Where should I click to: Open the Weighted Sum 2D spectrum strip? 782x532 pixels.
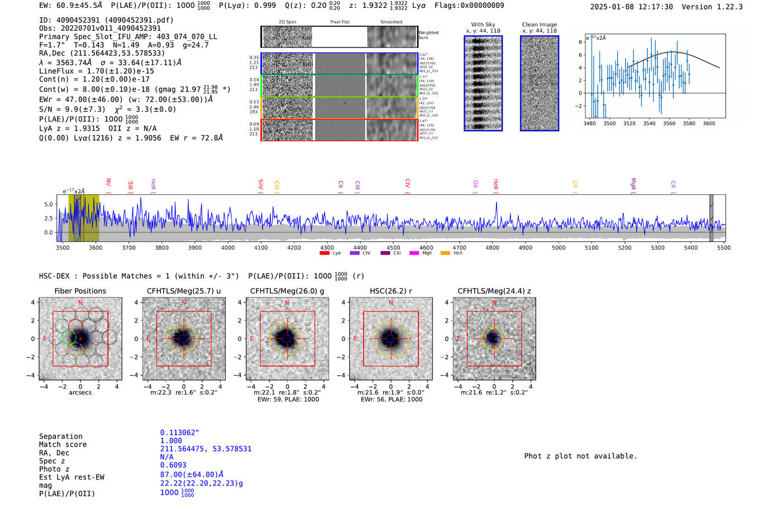tap(339, 37)
